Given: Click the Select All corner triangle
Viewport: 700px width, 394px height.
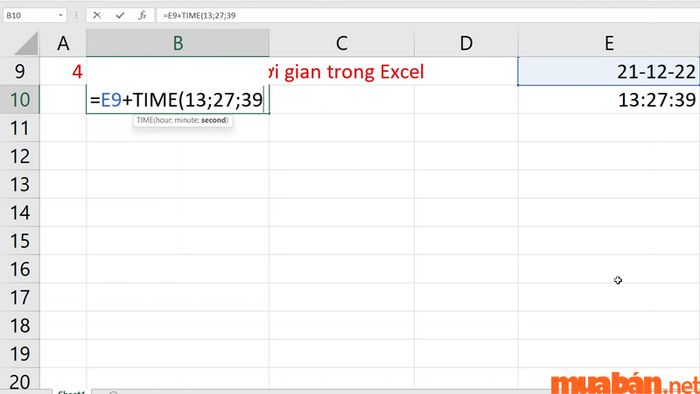Looking at the screenshot, I should coord(26,44).
